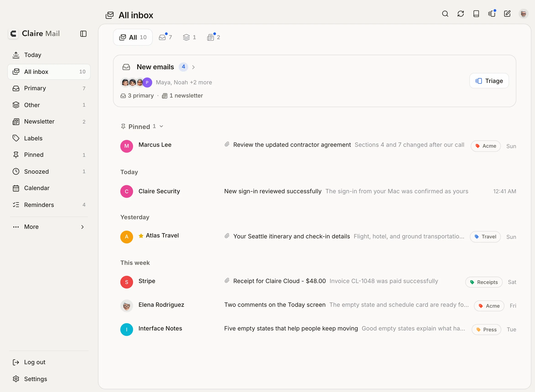Click the purple P sender avatar
Viewport: 535px width, 392px height.
(147, 82)
